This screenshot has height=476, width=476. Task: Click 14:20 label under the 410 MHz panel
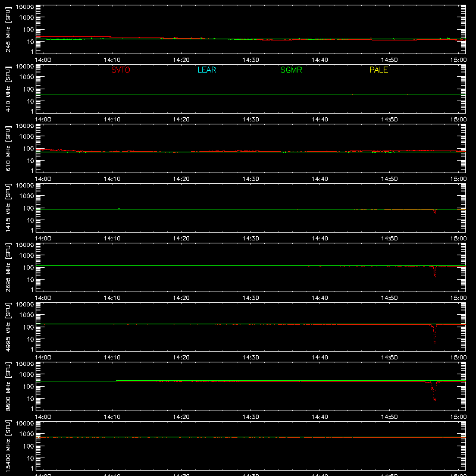coord(181,120)
